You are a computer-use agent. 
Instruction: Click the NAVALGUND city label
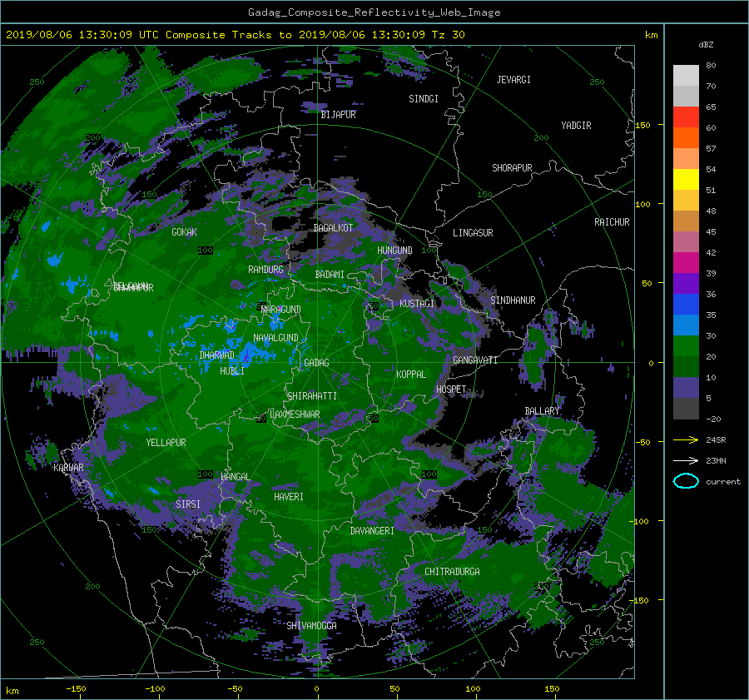pyautogui.click(x=275, y=338)
